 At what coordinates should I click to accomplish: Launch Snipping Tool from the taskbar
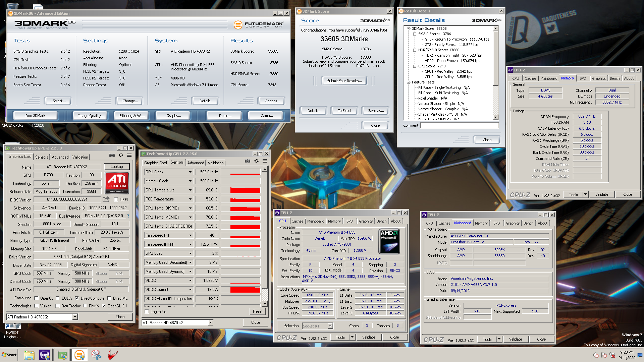click(96, 355)
